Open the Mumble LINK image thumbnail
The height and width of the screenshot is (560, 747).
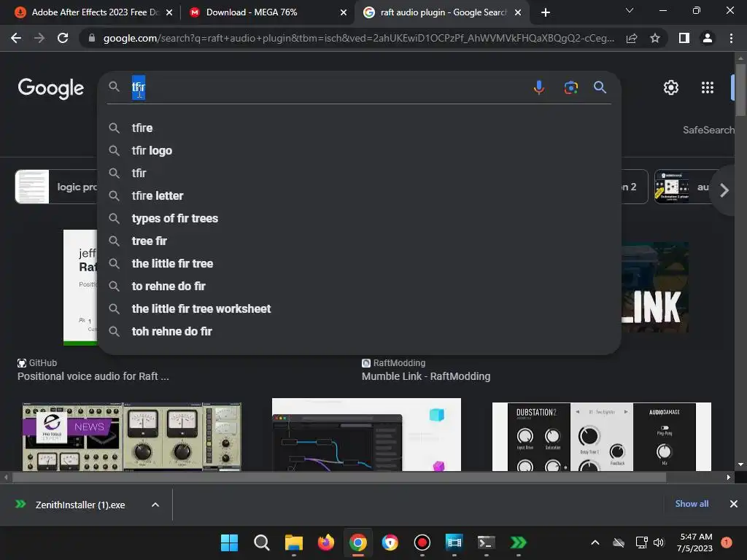[x=655, y=287]
